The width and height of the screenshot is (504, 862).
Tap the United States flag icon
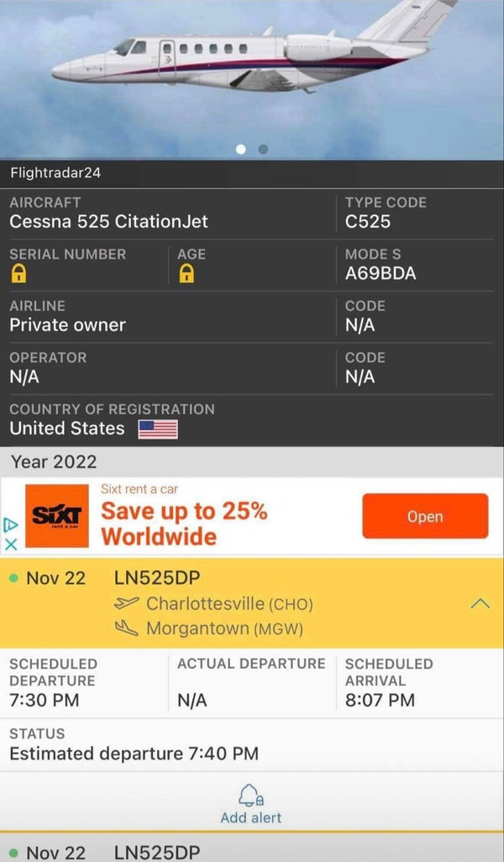click(x=159, y=429)
